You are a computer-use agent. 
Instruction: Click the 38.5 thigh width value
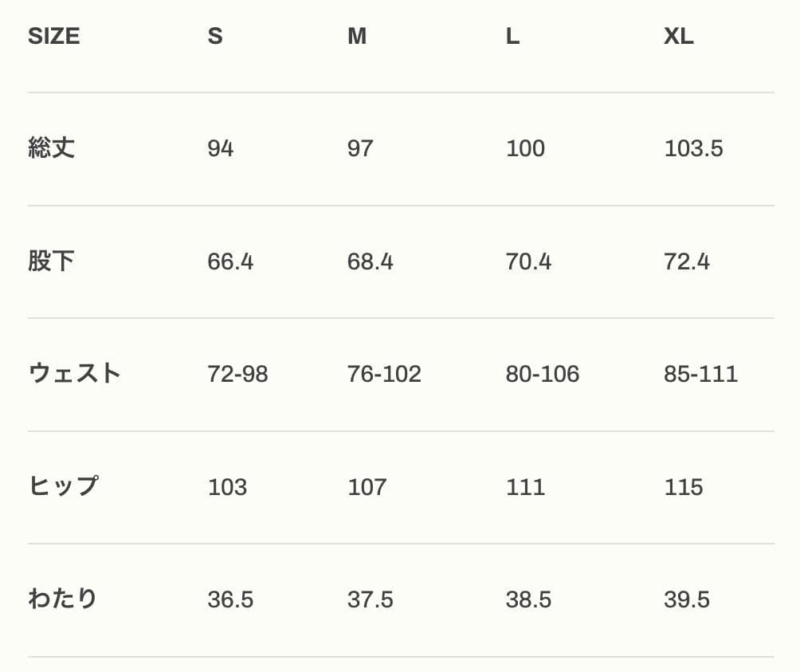(x=528, y=599)
